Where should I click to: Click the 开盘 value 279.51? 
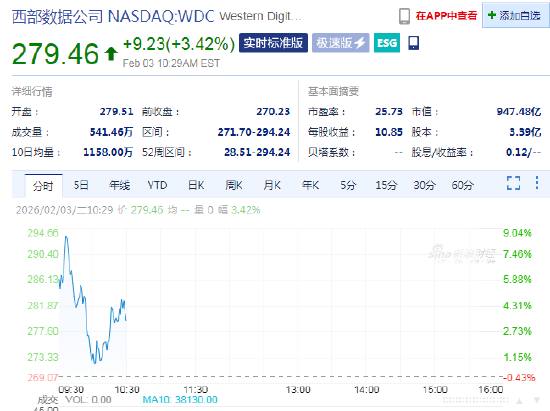tap(116, 112)
